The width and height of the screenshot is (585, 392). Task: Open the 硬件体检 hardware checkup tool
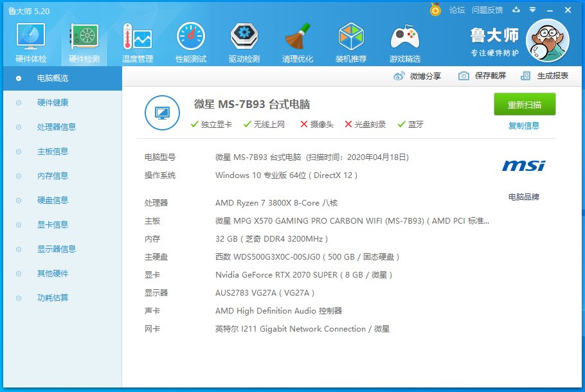tap(30, 42)
